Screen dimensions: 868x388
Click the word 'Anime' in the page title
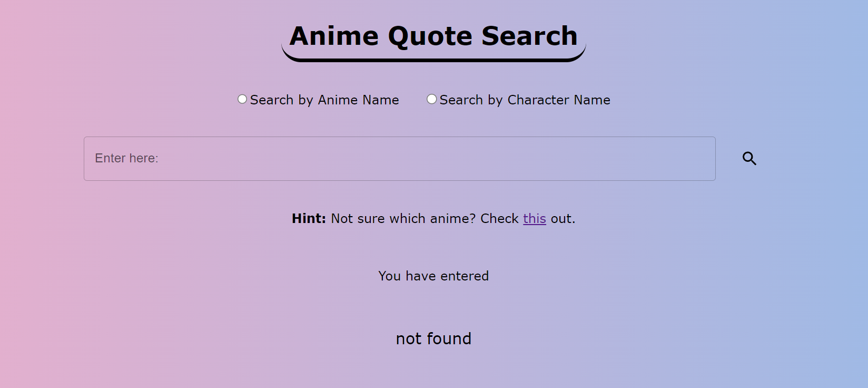pyautogui.click(x=334, y=36)
